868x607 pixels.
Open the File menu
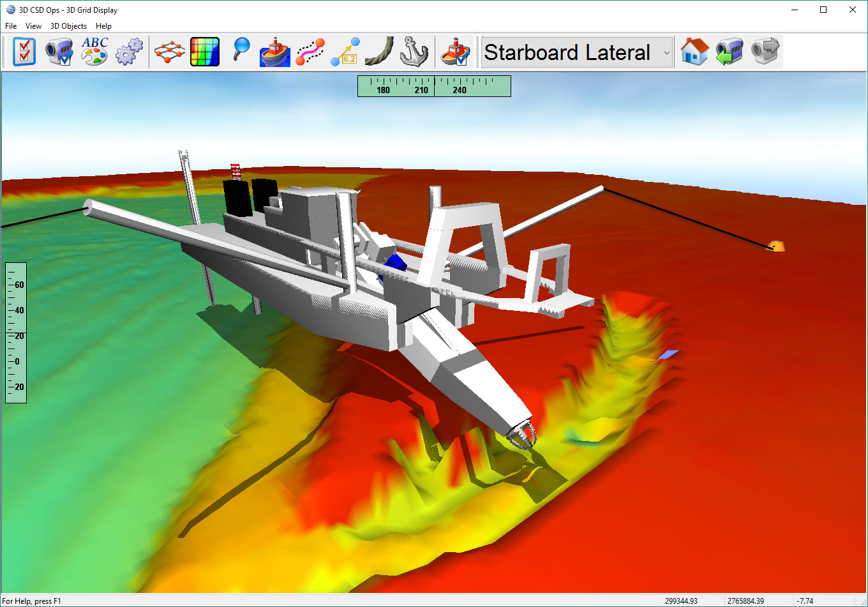coord(11,26)
